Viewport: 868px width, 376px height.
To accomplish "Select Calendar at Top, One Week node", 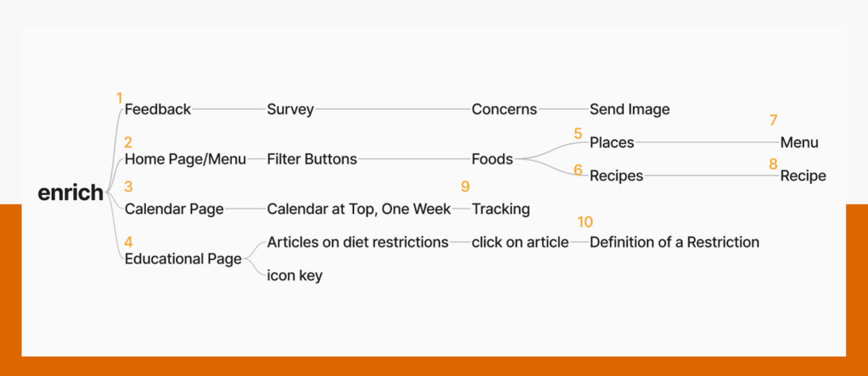I will coord(359,209).
